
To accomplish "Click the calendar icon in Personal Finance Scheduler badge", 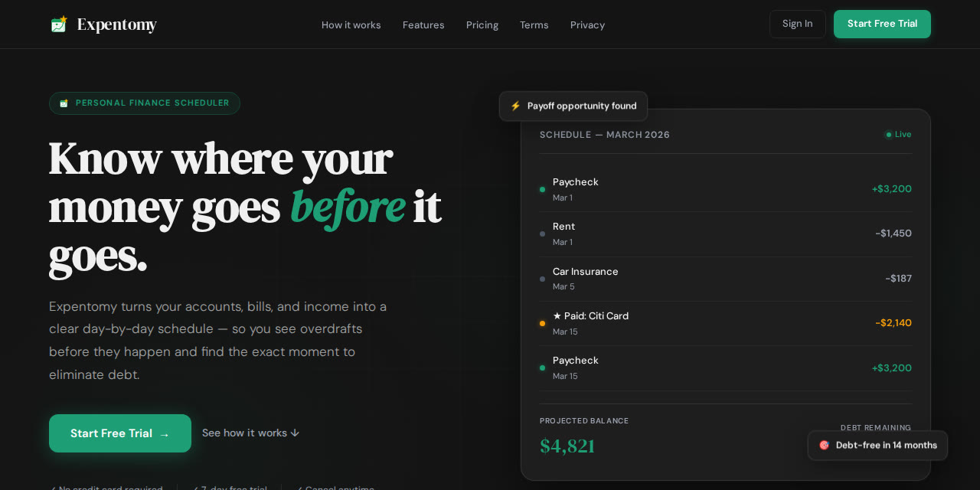I will [64, 103].
